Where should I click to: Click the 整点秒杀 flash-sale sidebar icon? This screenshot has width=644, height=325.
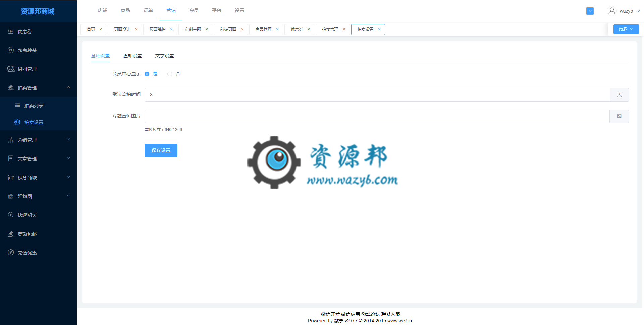pyautogui.click(x=11, y=50)
